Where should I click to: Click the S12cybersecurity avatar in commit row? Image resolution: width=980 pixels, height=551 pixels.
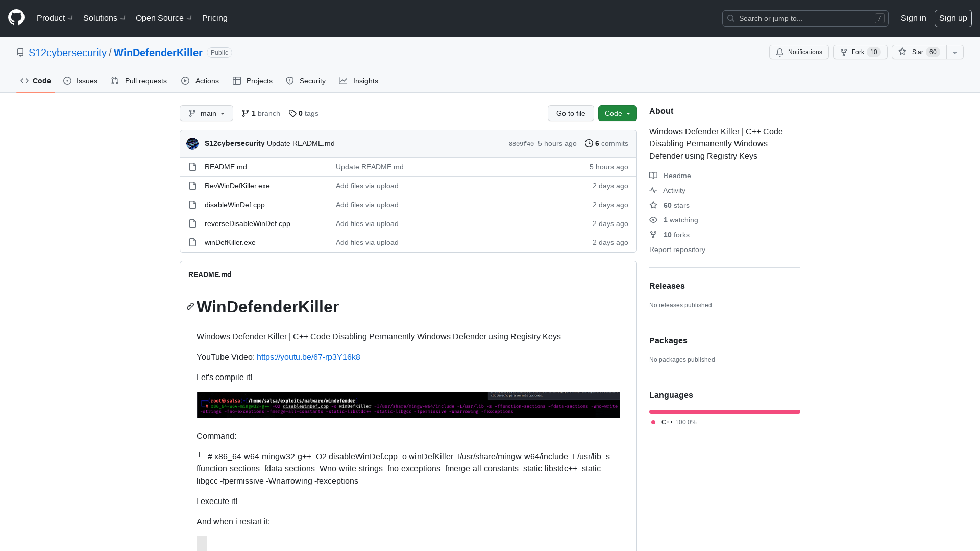[192, 144]
